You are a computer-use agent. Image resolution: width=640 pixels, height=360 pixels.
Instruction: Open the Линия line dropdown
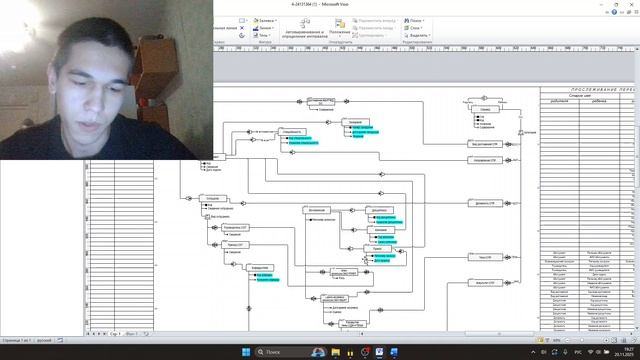[263, 28]
